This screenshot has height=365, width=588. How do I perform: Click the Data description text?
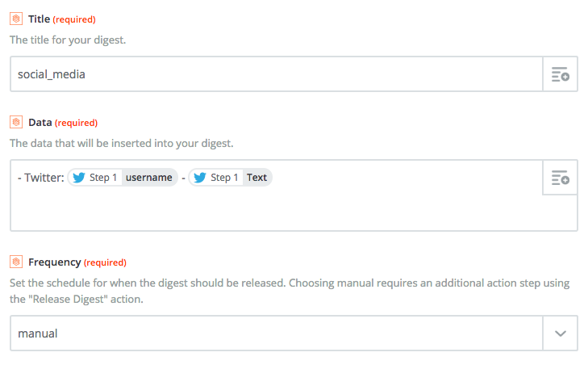[x=122, y=143]
